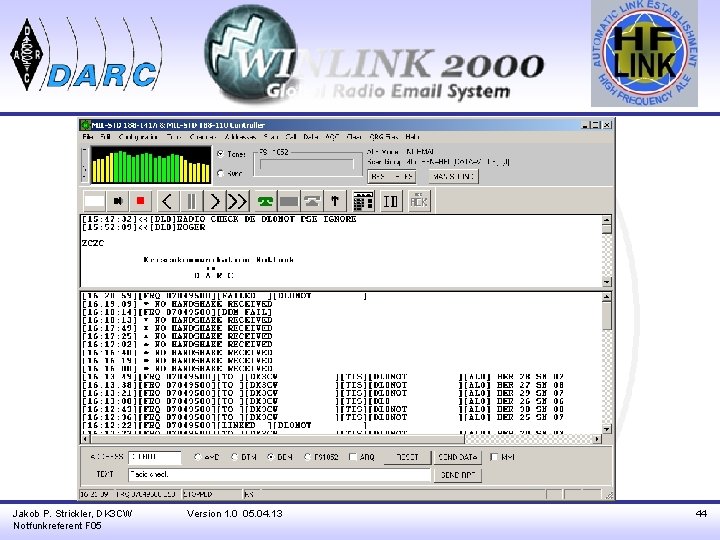Open the Call menu

291,137
